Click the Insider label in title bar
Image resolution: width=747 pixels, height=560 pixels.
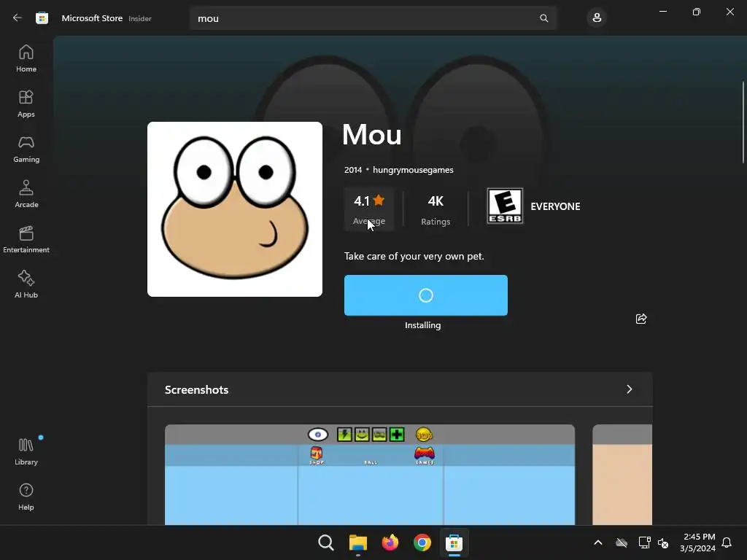click(x=140, y=18)
